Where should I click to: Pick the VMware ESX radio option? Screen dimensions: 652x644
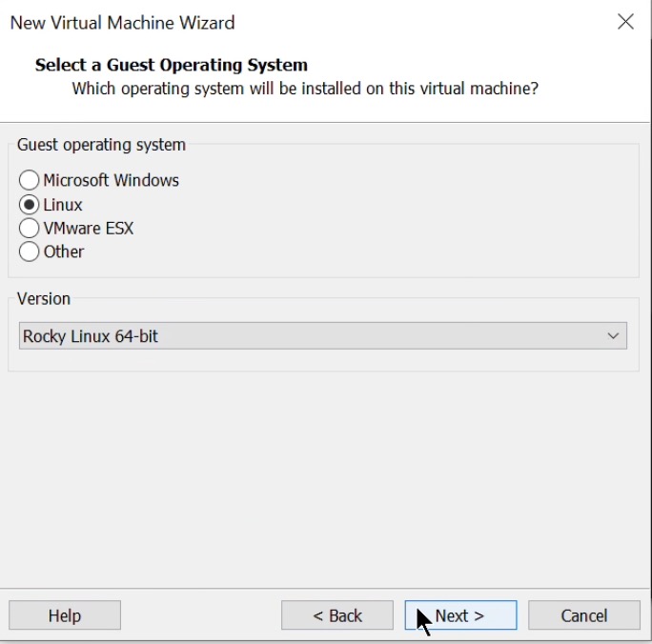coord(30,229)
